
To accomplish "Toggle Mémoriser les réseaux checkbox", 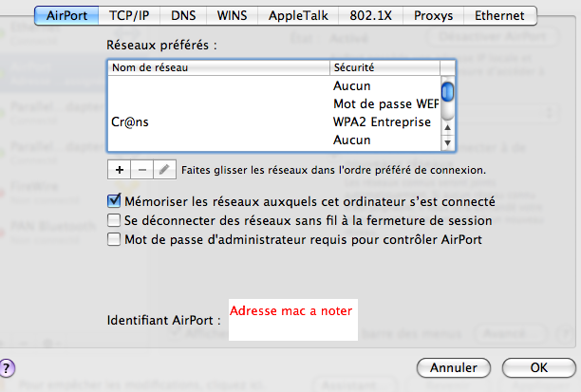I will (x=115, y=201).
